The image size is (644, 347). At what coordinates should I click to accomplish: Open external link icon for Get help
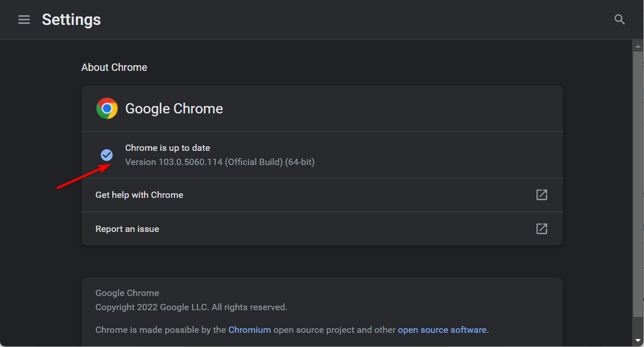541,195
